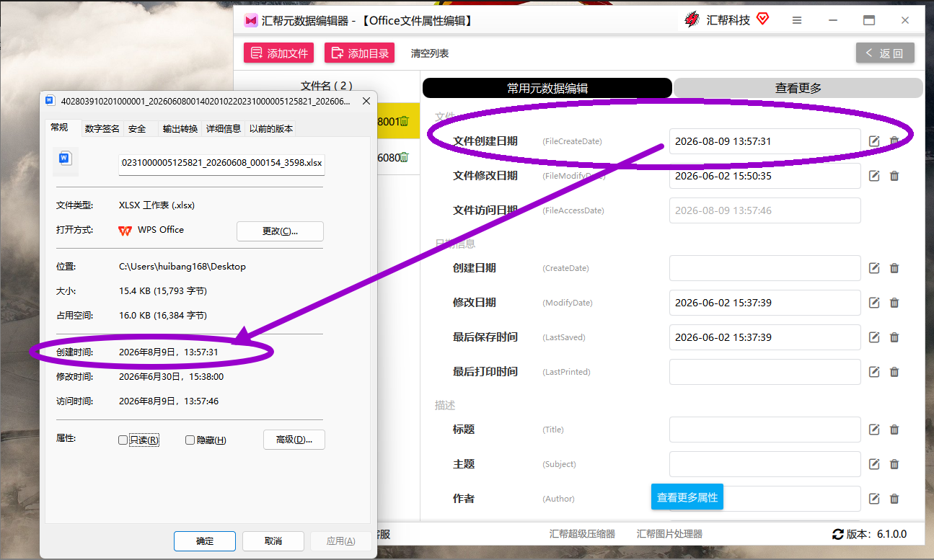934x560 pixels.
Task: Click the XLSX 工作表 (.xlsx) file type text
Action: point(157,205)
